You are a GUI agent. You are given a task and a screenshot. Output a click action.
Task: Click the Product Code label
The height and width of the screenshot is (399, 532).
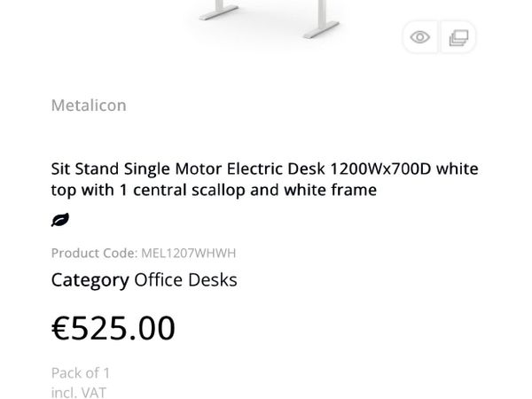click(94, 253)
